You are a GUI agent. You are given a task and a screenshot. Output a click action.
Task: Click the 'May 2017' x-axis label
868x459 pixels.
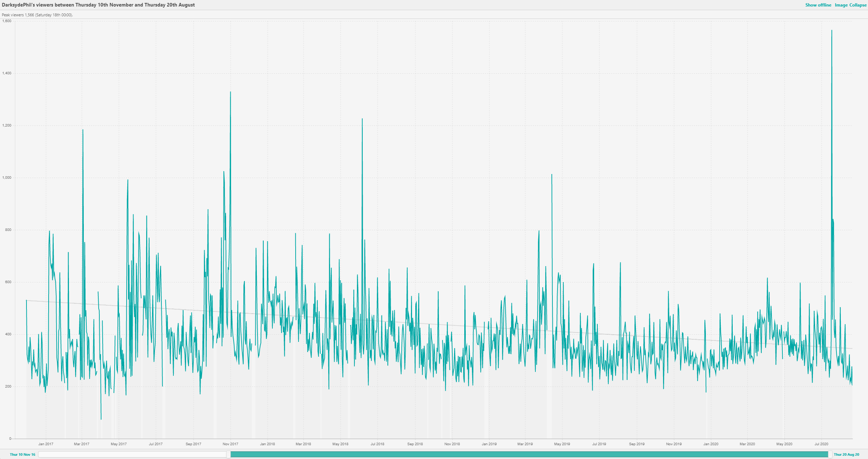[x=119, y=444]
